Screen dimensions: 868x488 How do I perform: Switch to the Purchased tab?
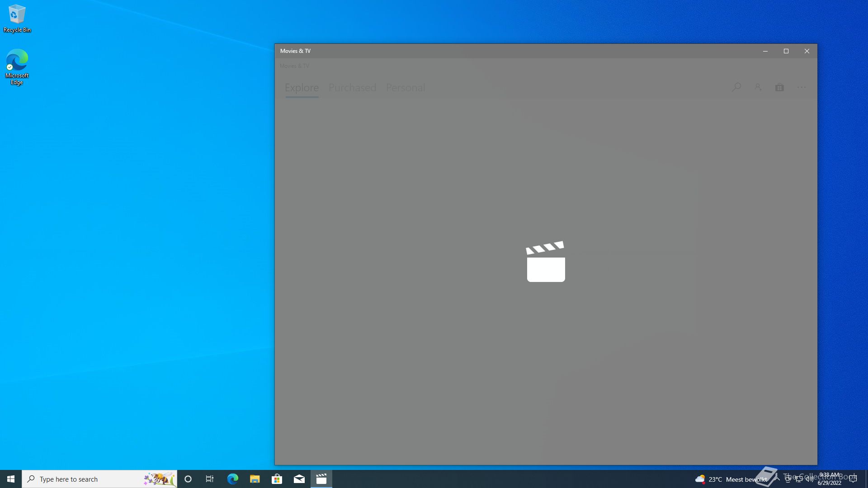353,88
